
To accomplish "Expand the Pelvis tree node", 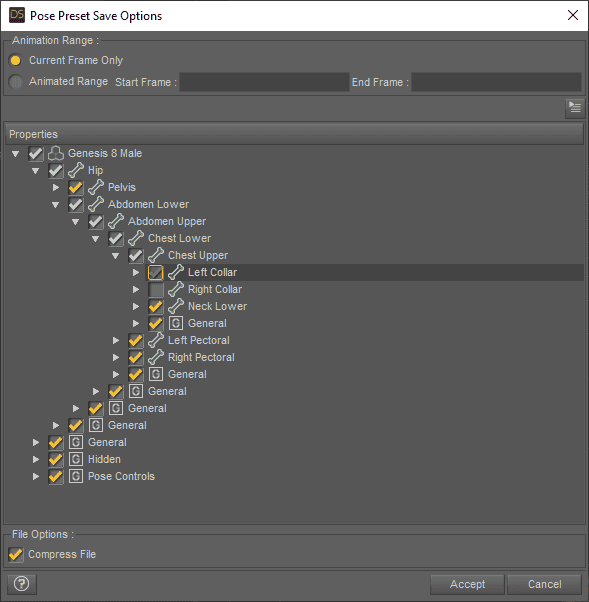I will pyautogui.click(x=56, y=187).
